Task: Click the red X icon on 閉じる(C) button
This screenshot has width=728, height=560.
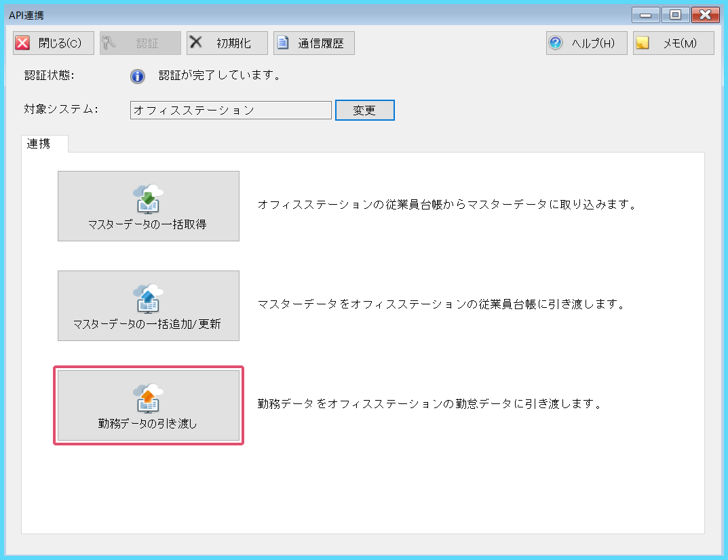Action: click(x=23, y=43)
